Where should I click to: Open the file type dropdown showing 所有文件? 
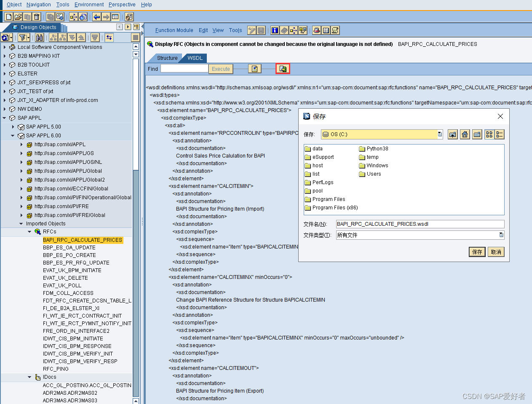coord(501,235)
